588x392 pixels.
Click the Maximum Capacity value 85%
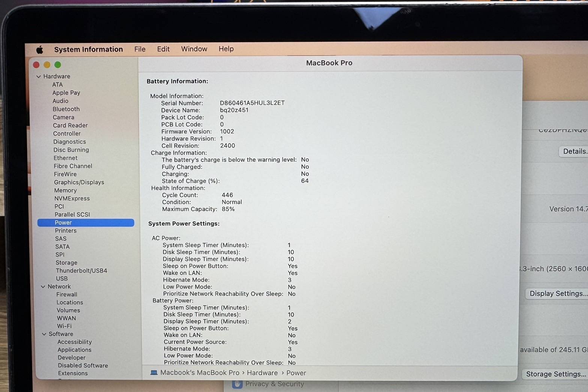(228, 209)
